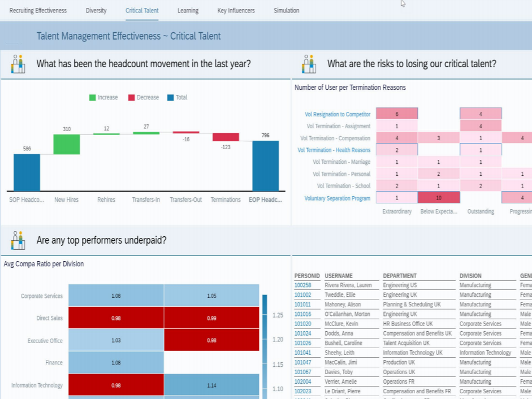This screenshot has width=532, height=399.
Task: Select Corporate Services cell with value 1.05
Action: click(x=211, y=296)
